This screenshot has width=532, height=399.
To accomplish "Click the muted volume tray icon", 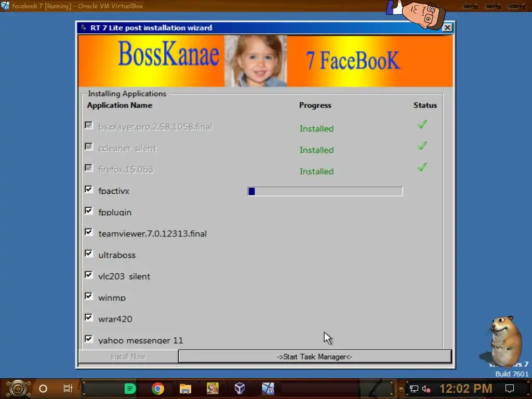I will point(427,389).
